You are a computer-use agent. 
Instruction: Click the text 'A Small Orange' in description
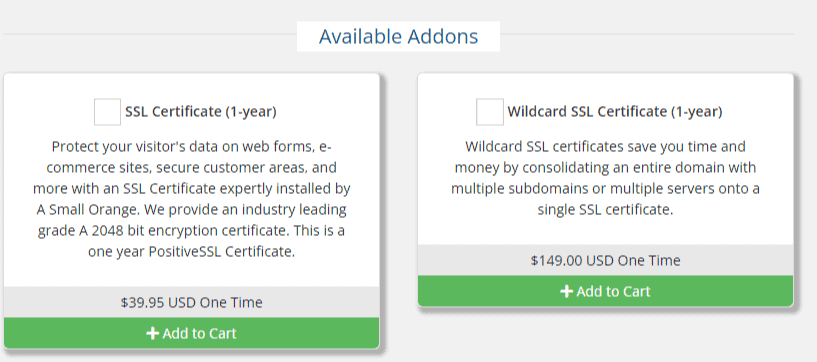pos(88,210)
